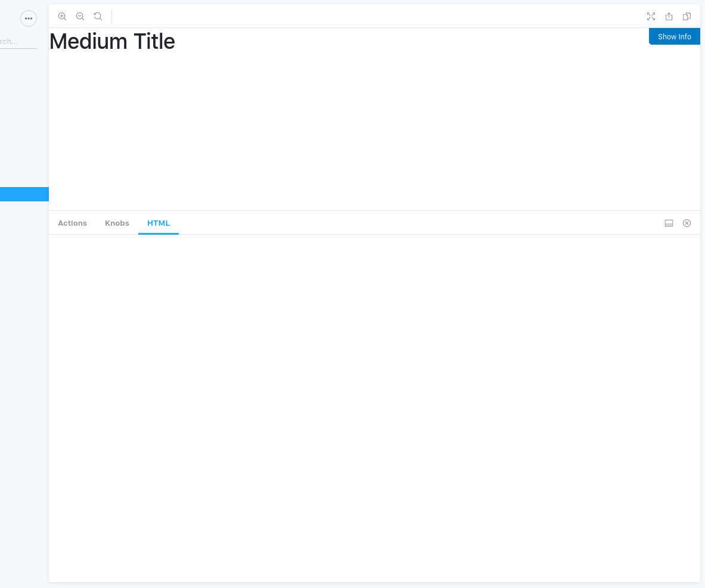The height and width of the screenshot is (588, 705).
Task: Open the canvas in a new tab
Action: pyautogui.click(x=669, y=16)
